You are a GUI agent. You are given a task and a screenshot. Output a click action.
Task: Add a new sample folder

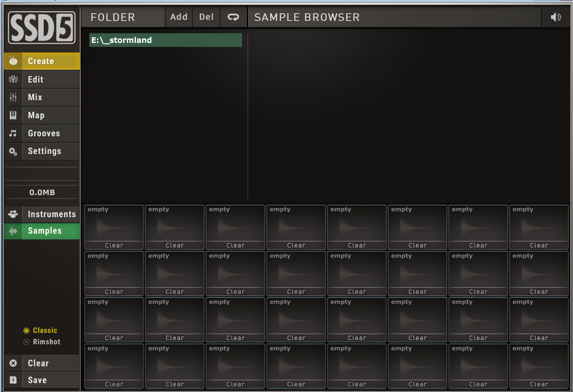pyautogui.click(x=179, y=17)
